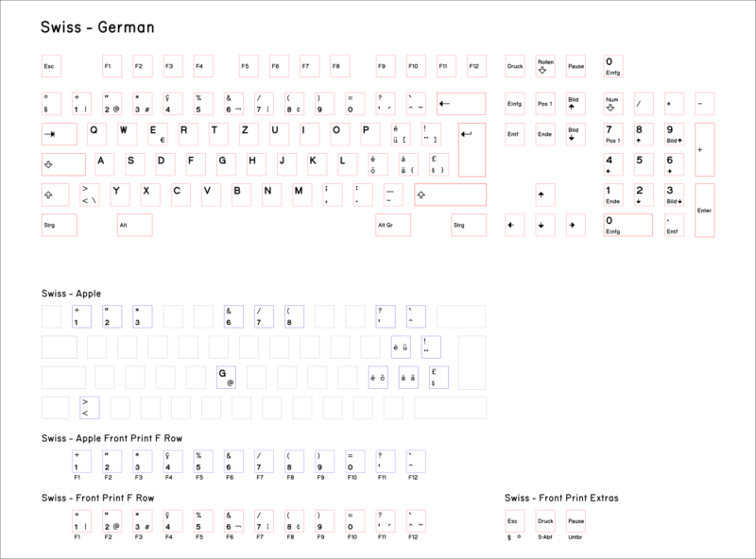Click the Pos 1 key in the navigation cluster
756x559 pixels.
tap(545, 104)
